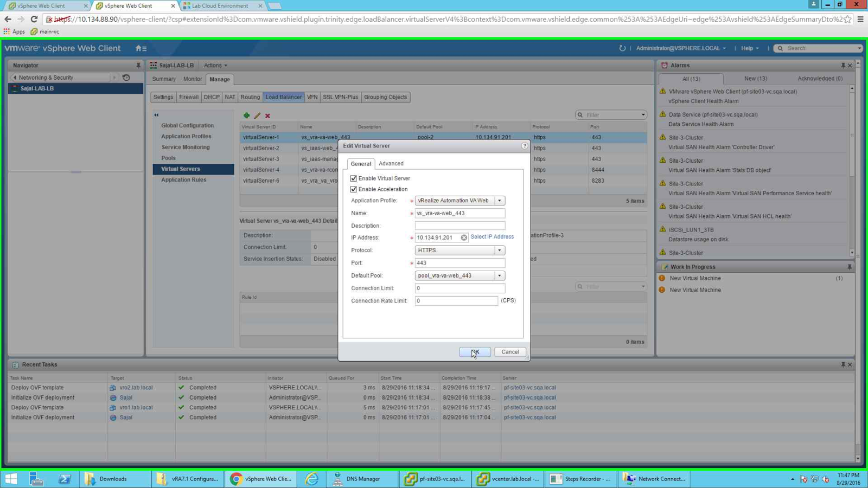The image size is (868, 488).
Task: Delete virtual server red X icon
Action: tap(267, 115)
